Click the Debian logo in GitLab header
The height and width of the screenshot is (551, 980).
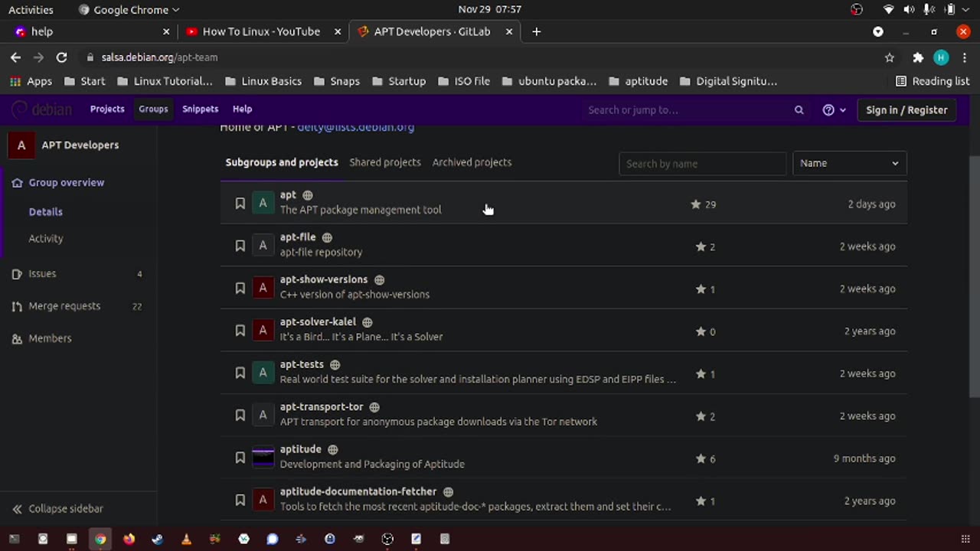(x=41, y=109)
